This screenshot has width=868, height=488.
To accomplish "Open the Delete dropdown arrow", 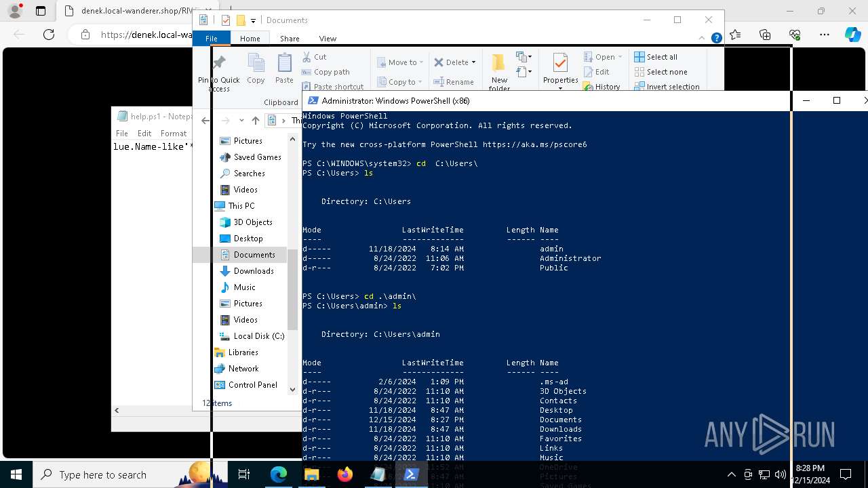I will (x=473, y=62).
